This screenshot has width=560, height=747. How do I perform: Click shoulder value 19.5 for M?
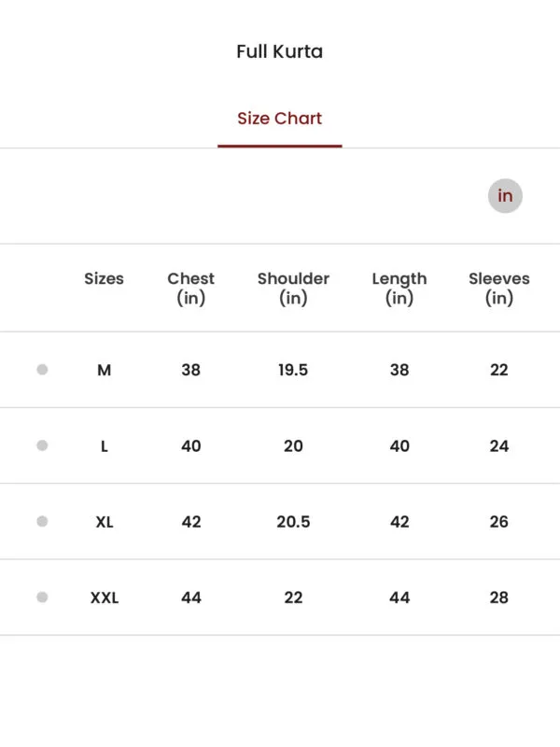(x=293, y=370)
